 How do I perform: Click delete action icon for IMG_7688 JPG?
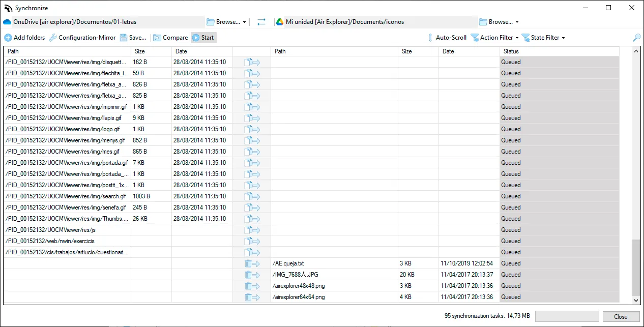252,275
